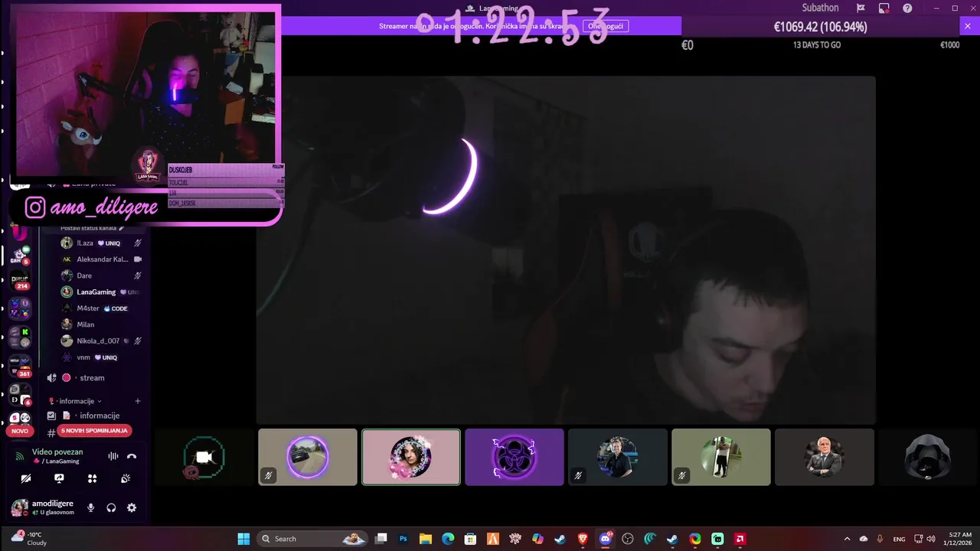Screen dimensions: 980x551
Task: Open server folder with 361 badge
Action: coord(18,366)
